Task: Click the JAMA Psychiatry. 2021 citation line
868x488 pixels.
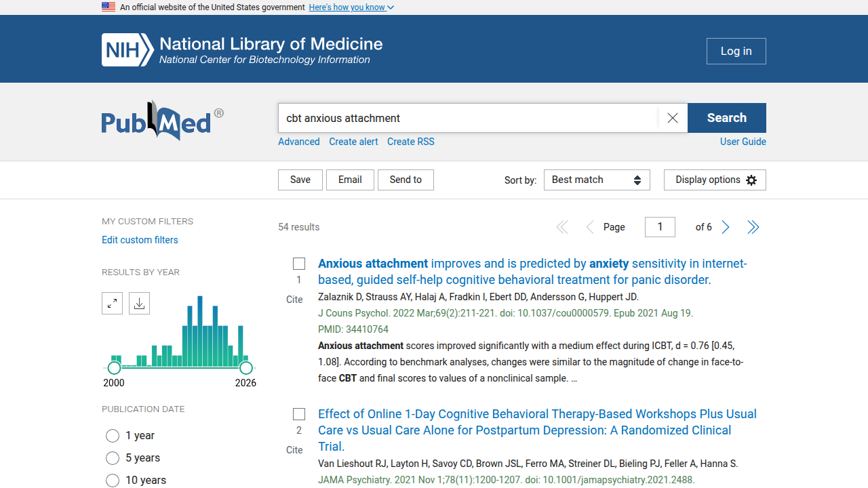Action: pyautogui.click(x=507, y=480)
